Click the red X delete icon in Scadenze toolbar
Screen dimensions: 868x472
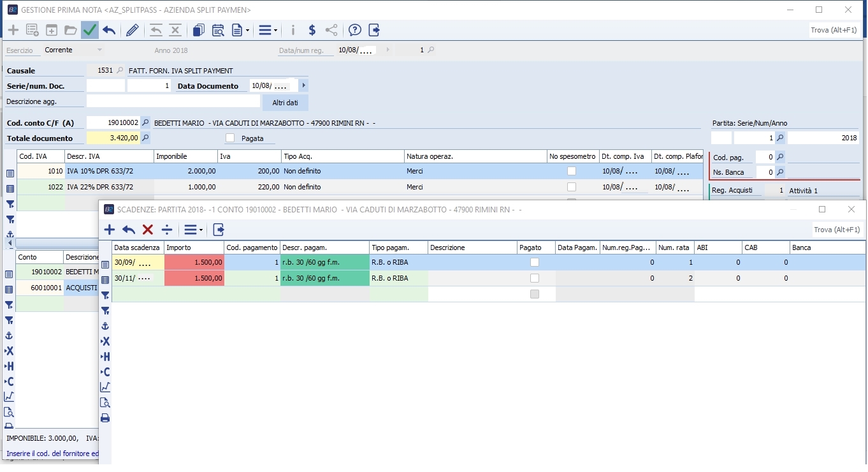click(148, 230)
